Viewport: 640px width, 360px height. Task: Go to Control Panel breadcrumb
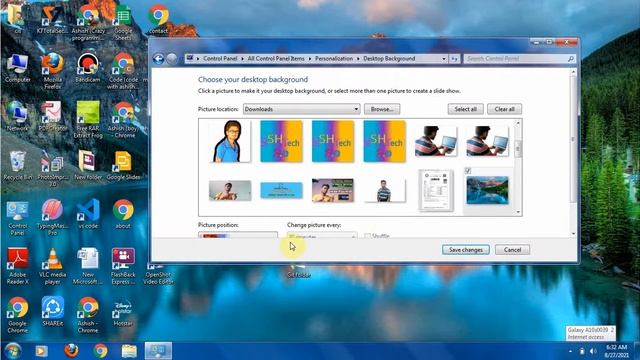tap(220, 59)
